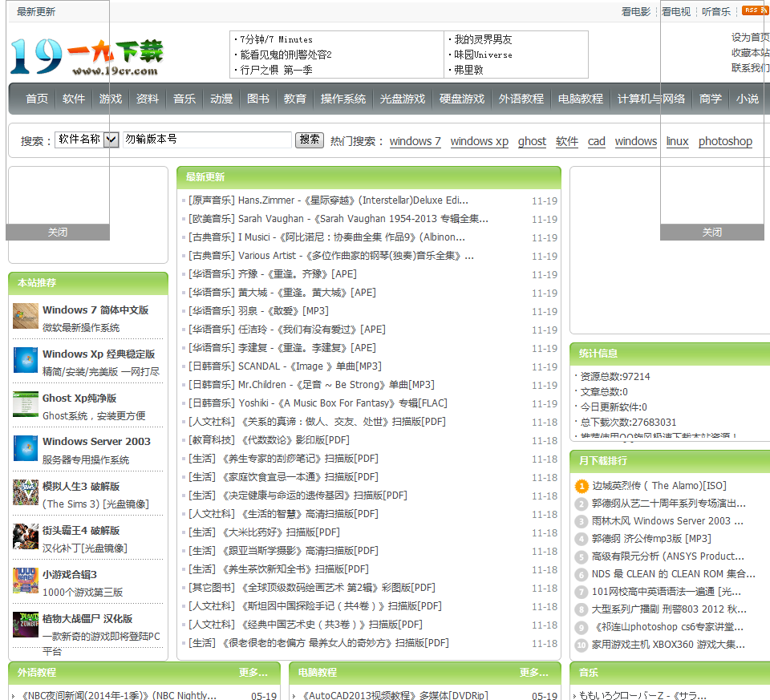Image resolution: width=770 pixels, height=700 pixels.
Task: Click hot search link windows xp
Action: (x=480, y=141)
